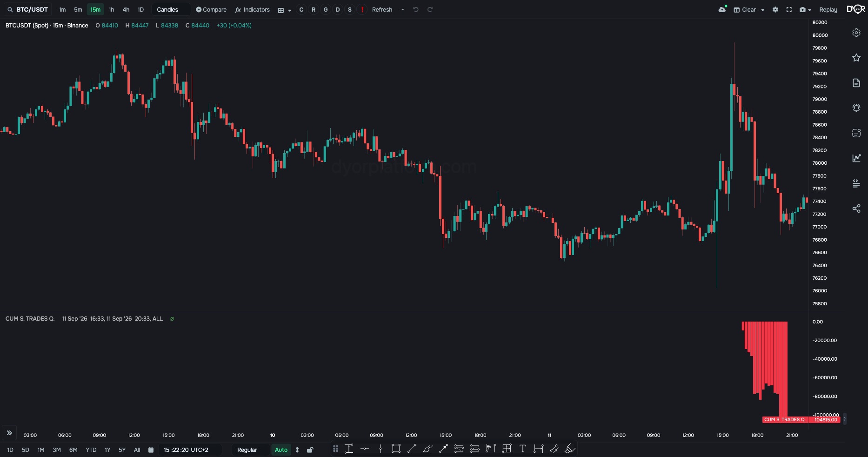Select the 3M date range
Image resolution: width=868 pixels, height=457 pixels.
pyautogui.click(x=57, y=450)
